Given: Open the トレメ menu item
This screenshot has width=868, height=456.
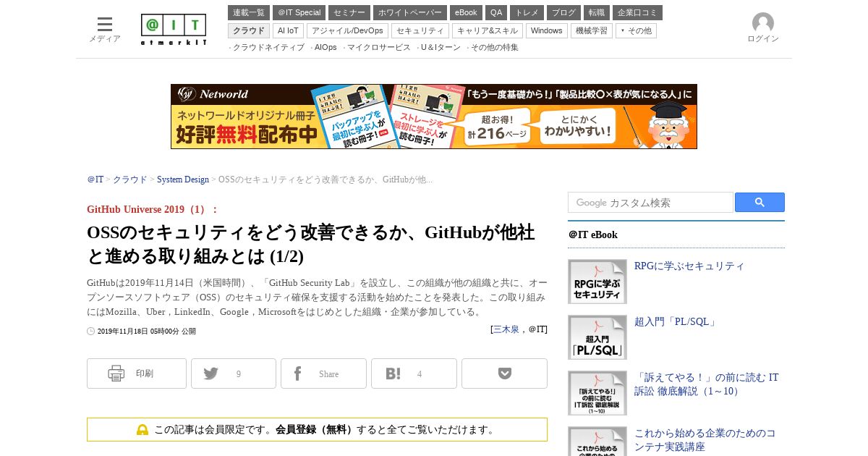Looking at the screenshot, I should coord(527,12).
